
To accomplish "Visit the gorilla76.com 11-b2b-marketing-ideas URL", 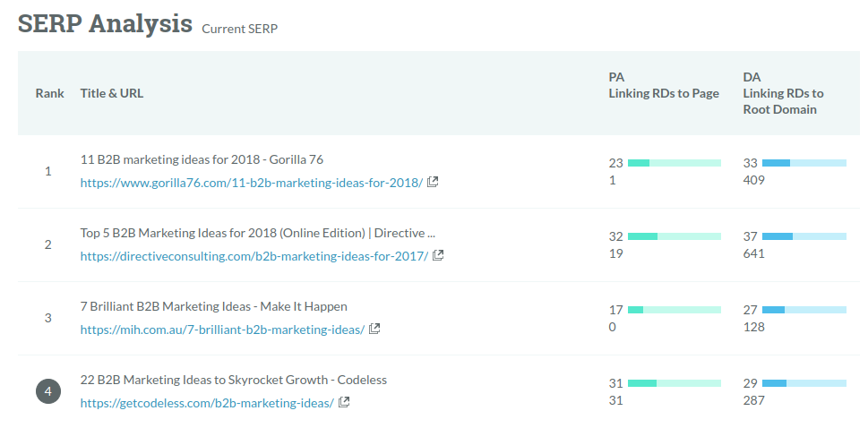I will coord(252,182).
